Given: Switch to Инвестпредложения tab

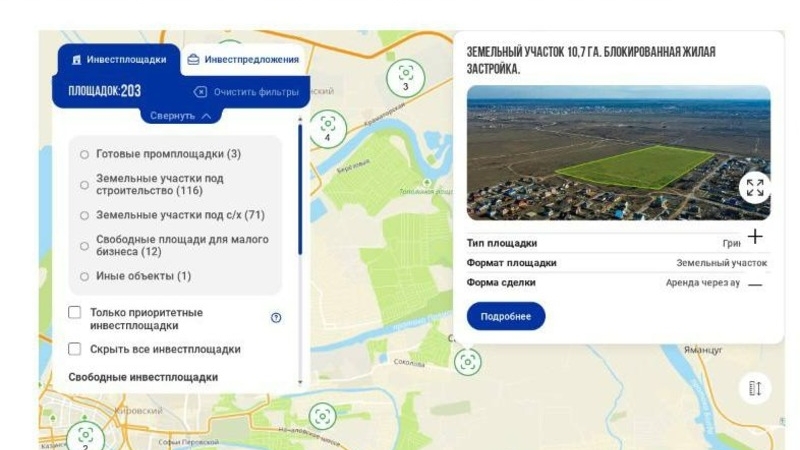Looking at the screenshot, I should click(x=243, y=60).
